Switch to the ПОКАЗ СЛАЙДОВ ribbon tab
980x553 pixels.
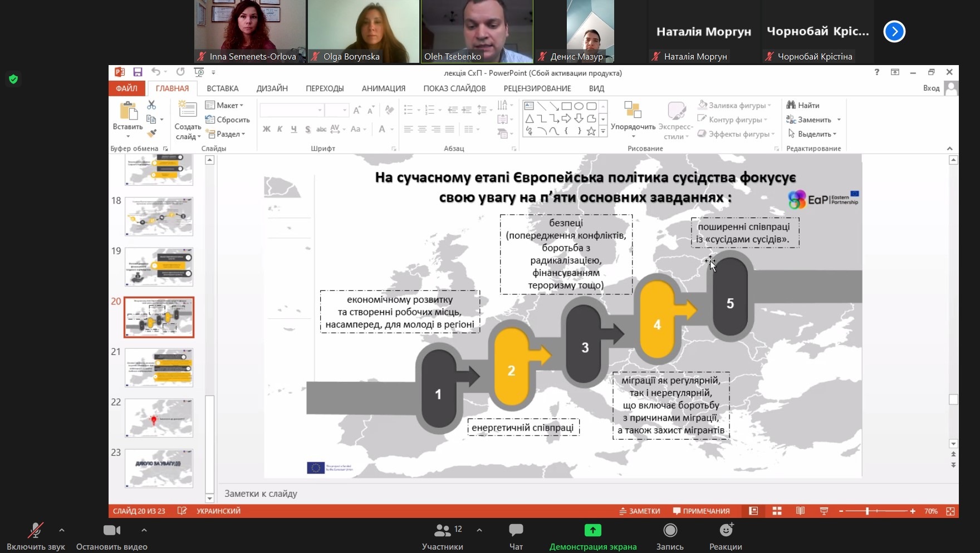454,88
